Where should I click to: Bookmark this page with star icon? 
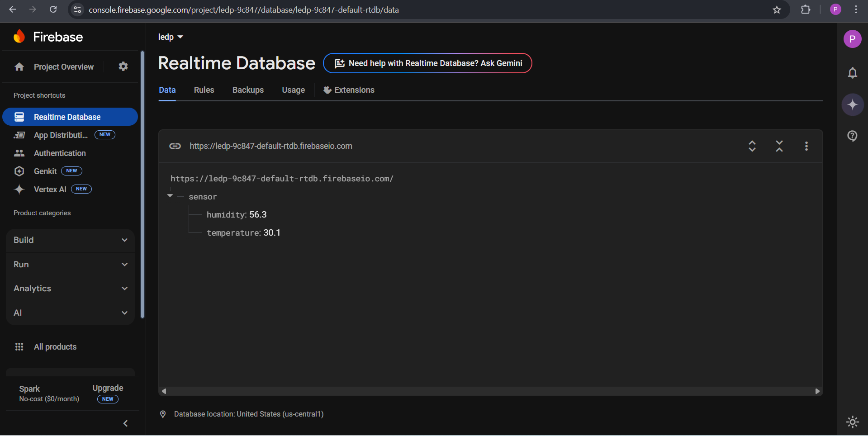[777, 9]
